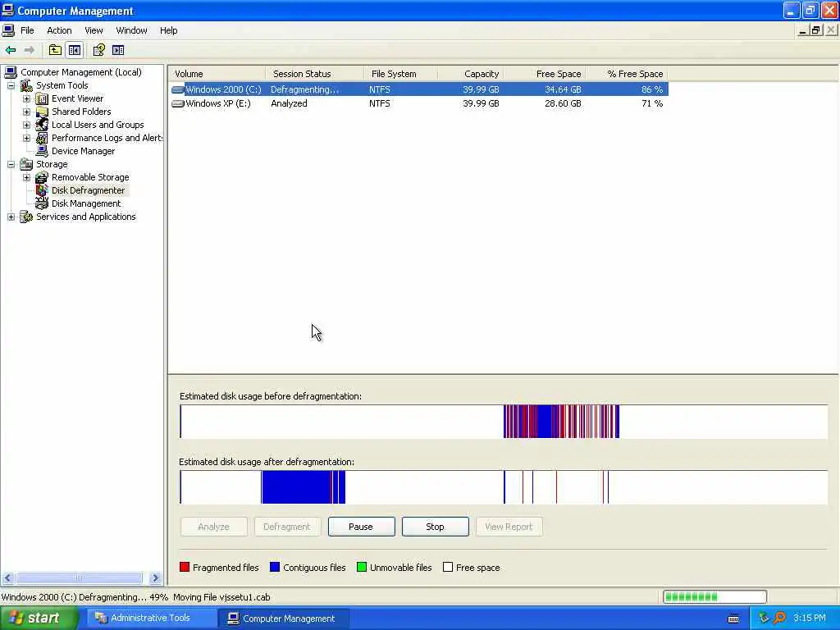Screen dimensions: 840x630
Task: Click the first system tray icon
Action: pyautogui.click(x=764, y=618)
